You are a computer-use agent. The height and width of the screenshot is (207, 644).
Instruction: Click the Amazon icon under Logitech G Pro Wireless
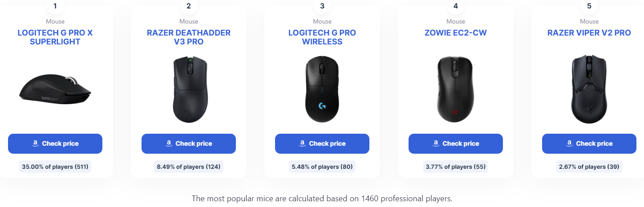tap(302, 143)
